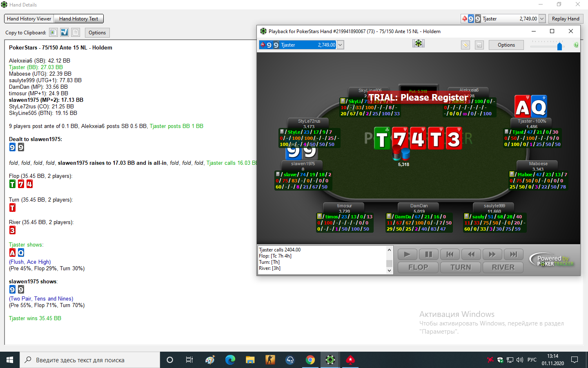Click the tag icon in replayer toolbar
588x368 pixels.
465,45
